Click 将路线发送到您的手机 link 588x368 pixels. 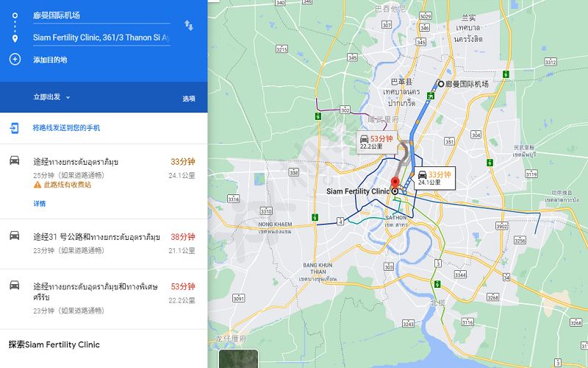coord(66,128)
